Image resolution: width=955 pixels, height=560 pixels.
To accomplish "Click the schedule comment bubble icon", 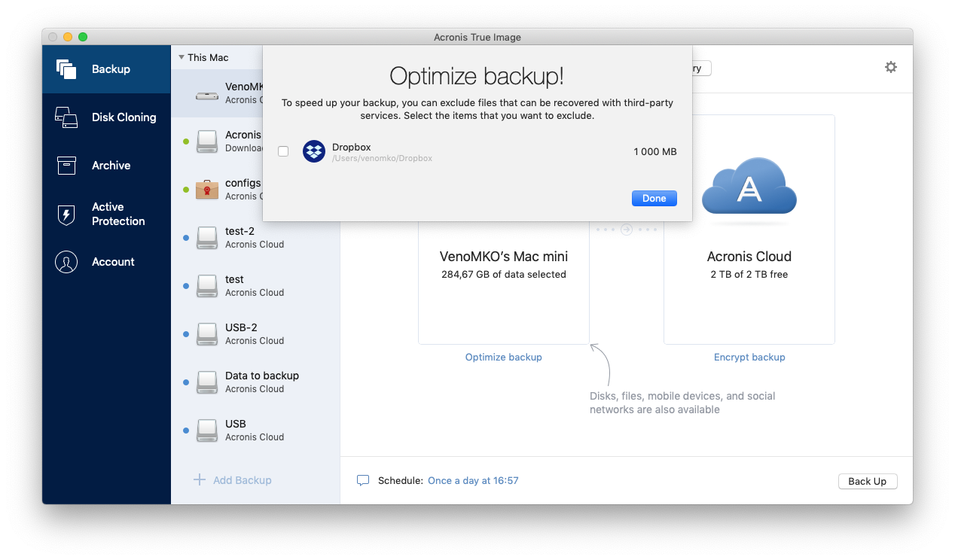I will 363,480.
